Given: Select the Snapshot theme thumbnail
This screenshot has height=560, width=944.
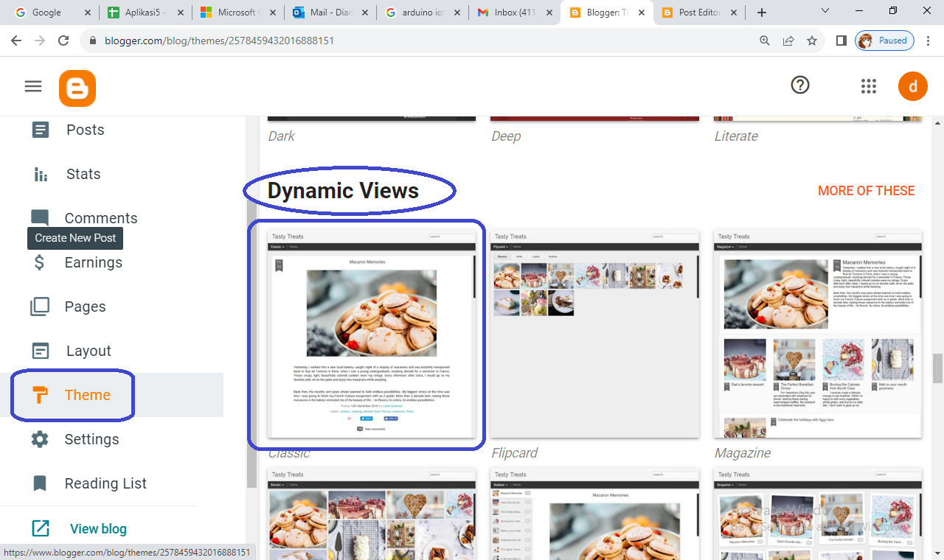Looking at the screenshot, I should [818, 514].
